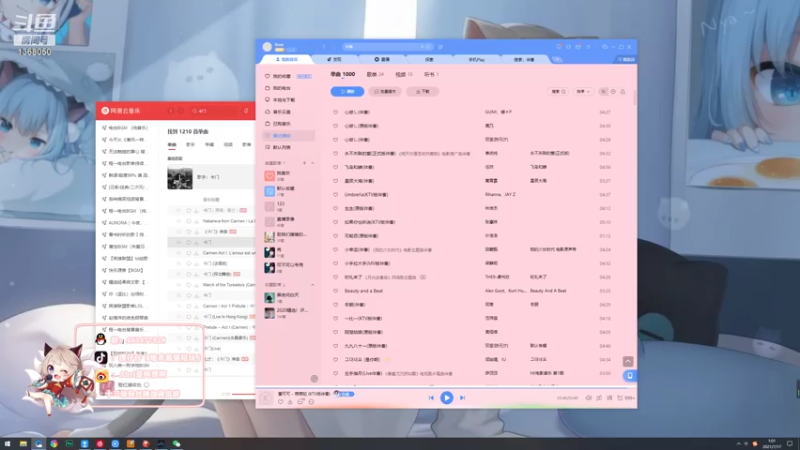Toggle heart for 小幸运(伴奏) row

coord(335,249)
